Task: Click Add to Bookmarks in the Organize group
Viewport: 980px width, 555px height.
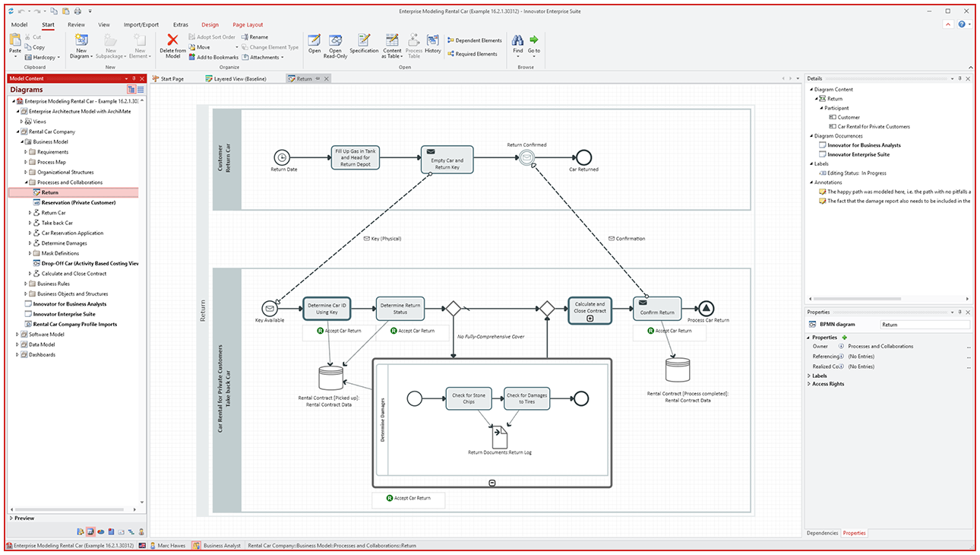Action: [x=213, y=57]
